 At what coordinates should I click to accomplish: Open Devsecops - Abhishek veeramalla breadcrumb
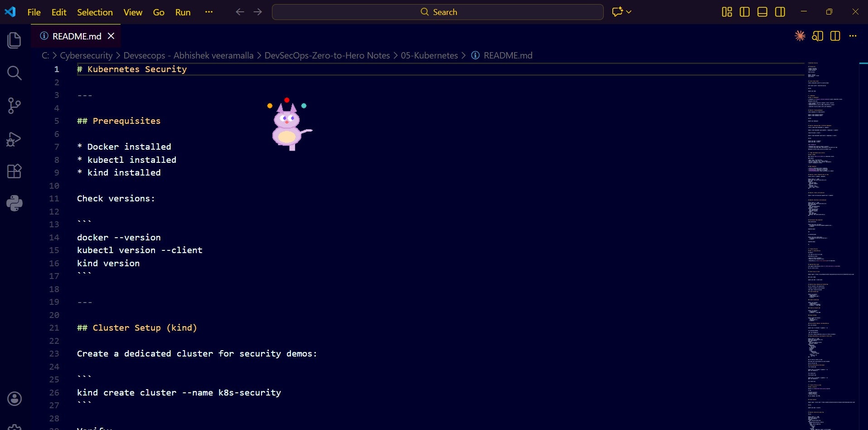point(189,55)
